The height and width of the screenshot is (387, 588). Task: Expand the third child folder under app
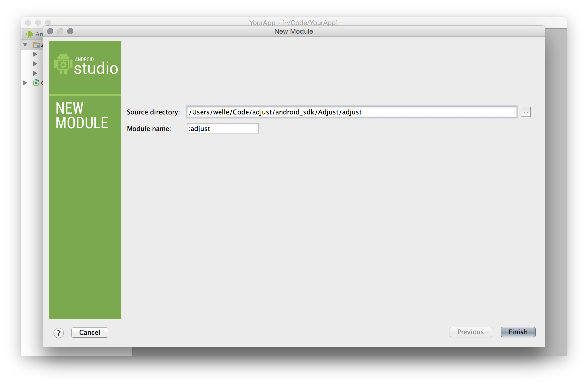tap(35, 73)
